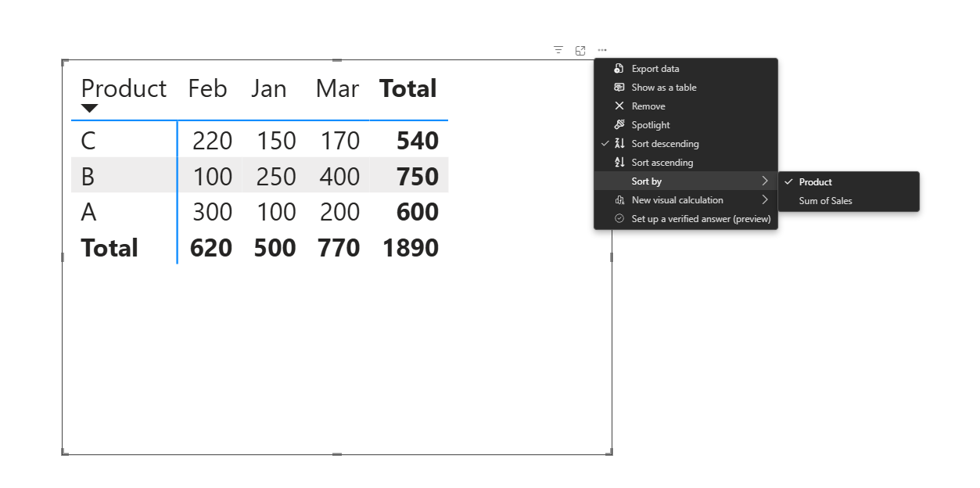Click cell value 200

(339, 212)
